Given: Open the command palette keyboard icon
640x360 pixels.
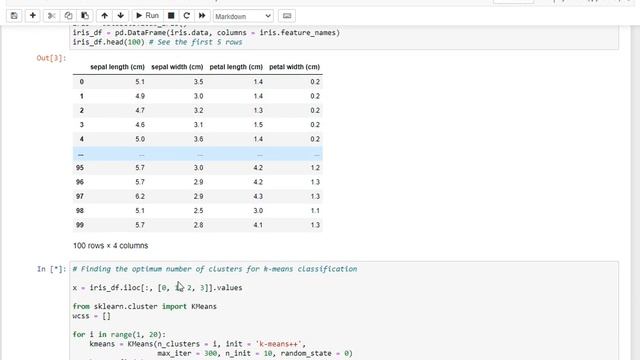Looking at the screenshot, I should tap(287, 16).
